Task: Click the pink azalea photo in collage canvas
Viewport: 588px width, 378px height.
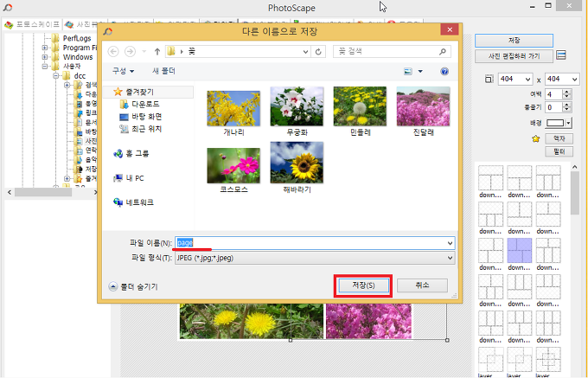Action: (368, 322)
